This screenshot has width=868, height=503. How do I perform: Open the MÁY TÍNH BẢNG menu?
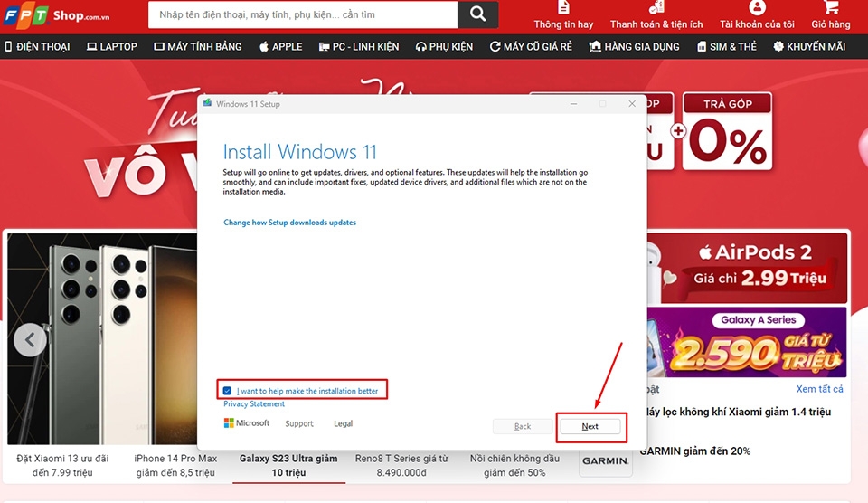coord(198,46)
